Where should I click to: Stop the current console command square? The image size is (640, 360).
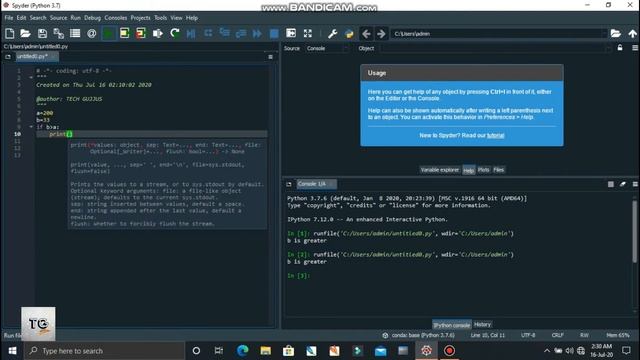[x=611, y=184]
